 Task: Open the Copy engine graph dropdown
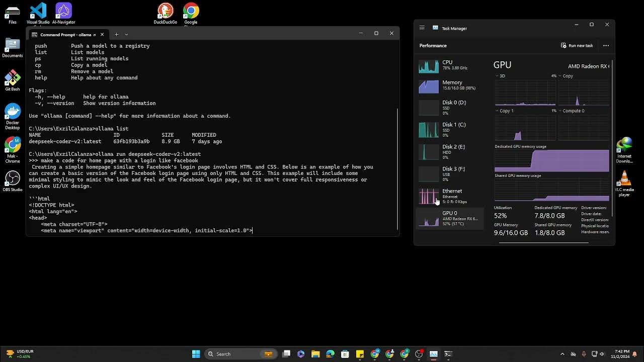[x=566, y=76]
